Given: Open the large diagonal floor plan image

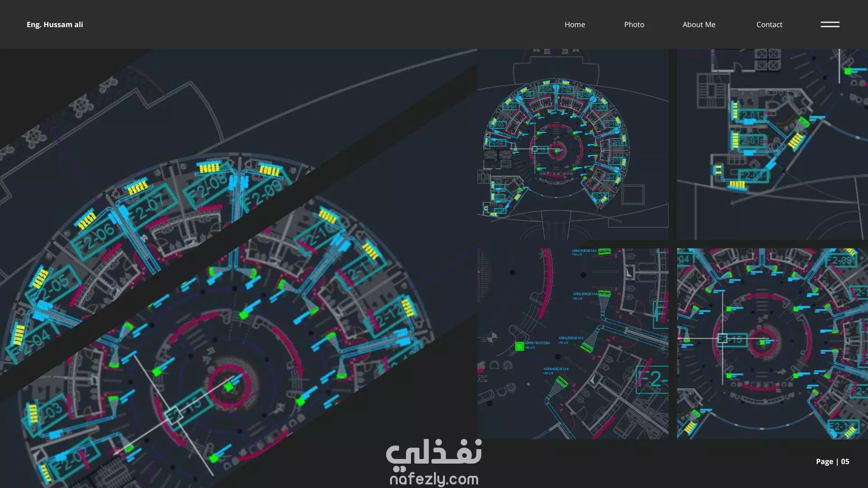Looking at the screenshot, I should 238,268.
